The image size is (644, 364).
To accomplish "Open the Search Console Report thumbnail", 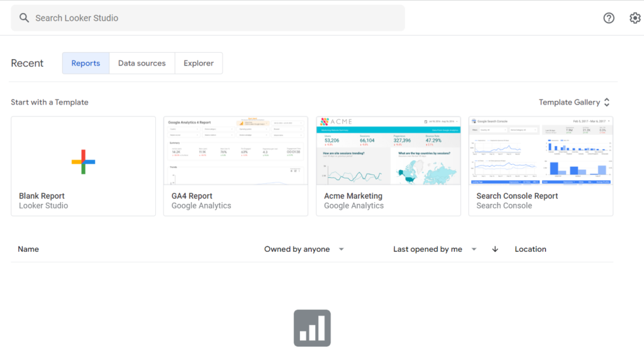I will 541,151.
